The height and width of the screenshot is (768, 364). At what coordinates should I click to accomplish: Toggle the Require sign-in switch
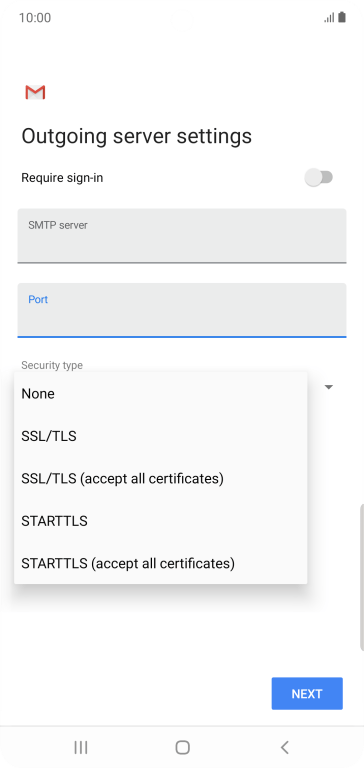(319, 177)
